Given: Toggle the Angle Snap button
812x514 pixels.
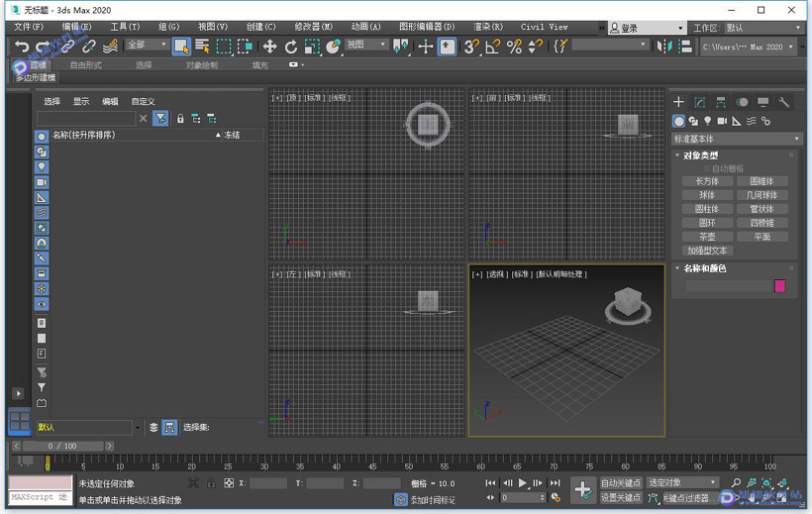Looking at the screenshot, I should pyautogui.click(x=492, y=47).
